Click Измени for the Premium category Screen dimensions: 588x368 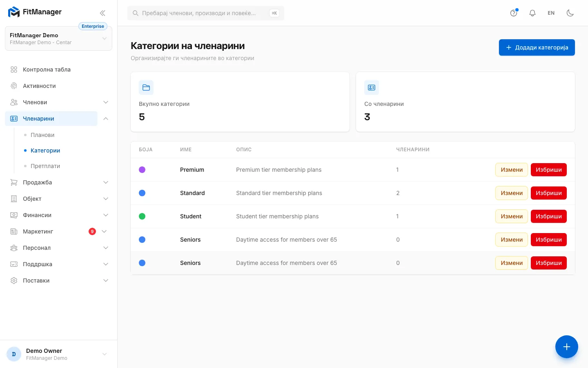click(x=512, y=170)
